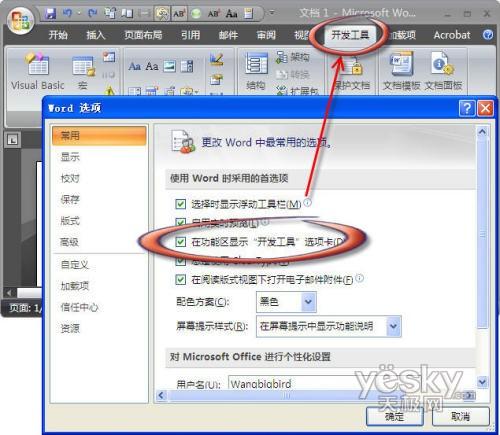This screenshot has height=435, width=500.
Task: Toggle 选择时显示浮动工具栏 checkbox
Action: point(180,204)
